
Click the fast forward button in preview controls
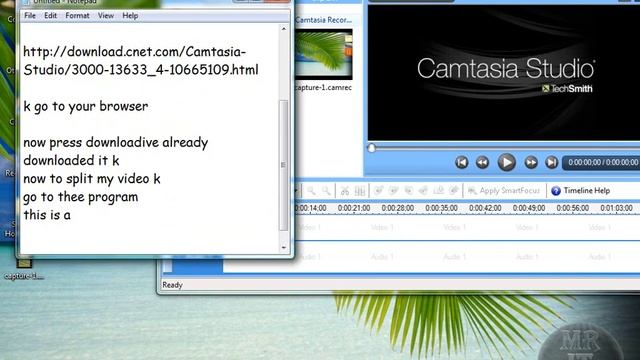pos(531,162)
